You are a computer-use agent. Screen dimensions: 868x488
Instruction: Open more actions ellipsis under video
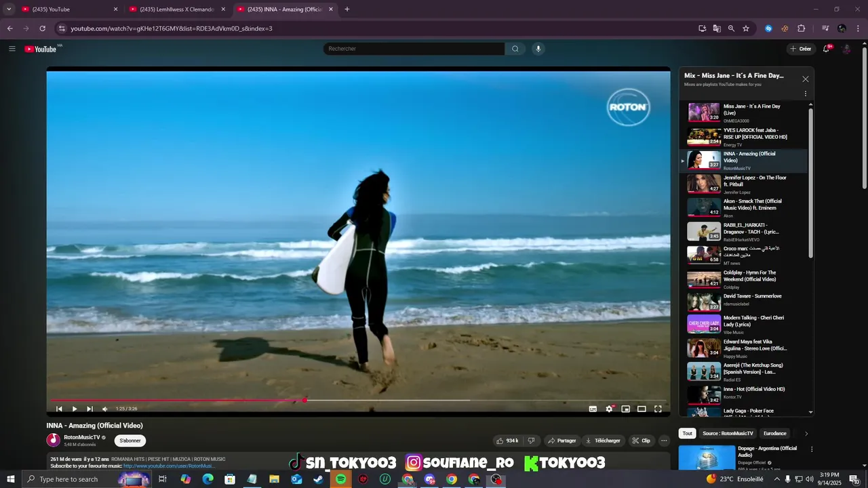(x=664, y=441)
